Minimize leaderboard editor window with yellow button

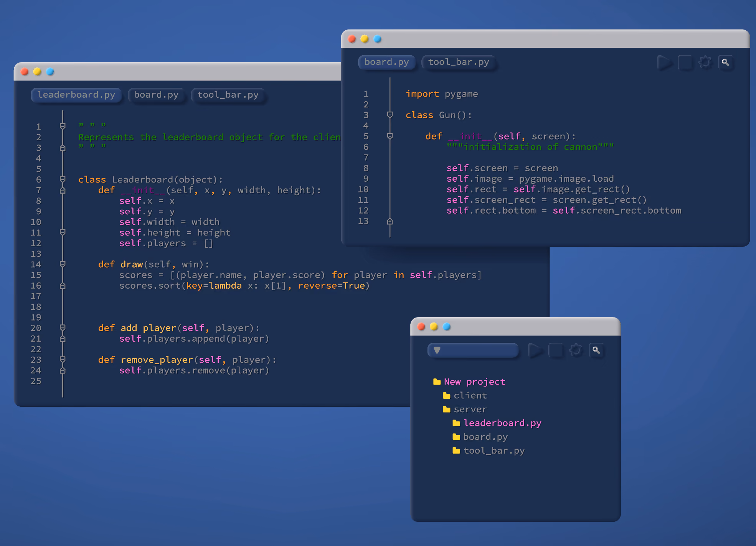(37, 72)
